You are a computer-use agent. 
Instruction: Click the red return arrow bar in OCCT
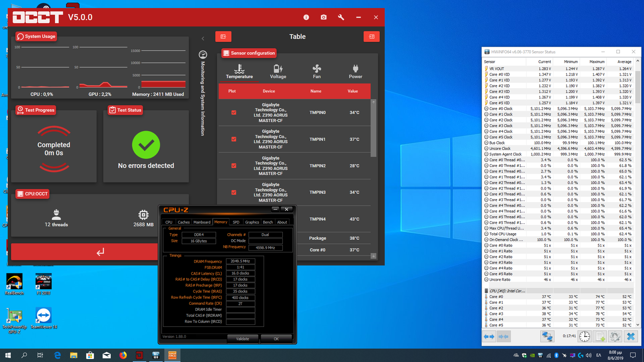coord(100,252)
